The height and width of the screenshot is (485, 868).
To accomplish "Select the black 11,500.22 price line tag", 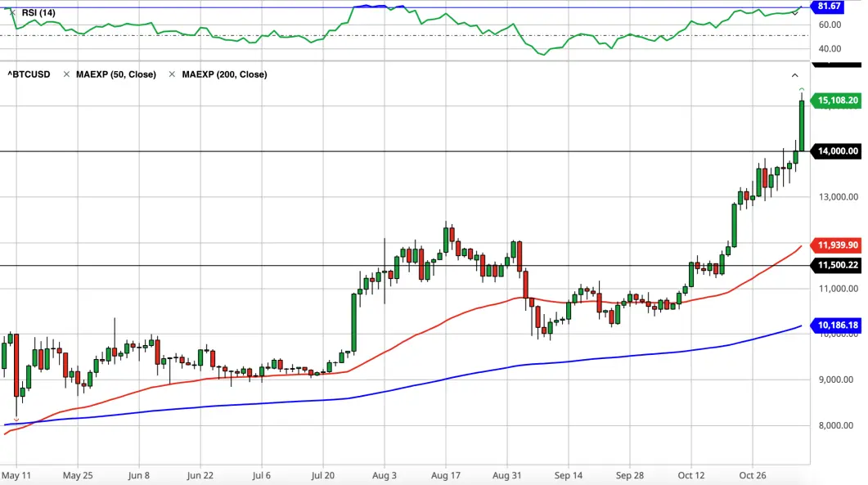I will click(836, 265).
